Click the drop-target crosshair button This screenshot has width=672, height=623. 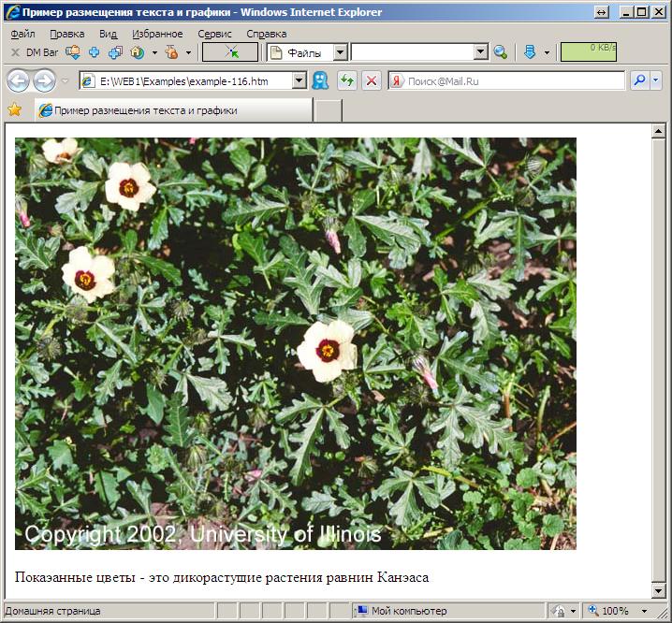click(230, 52)
